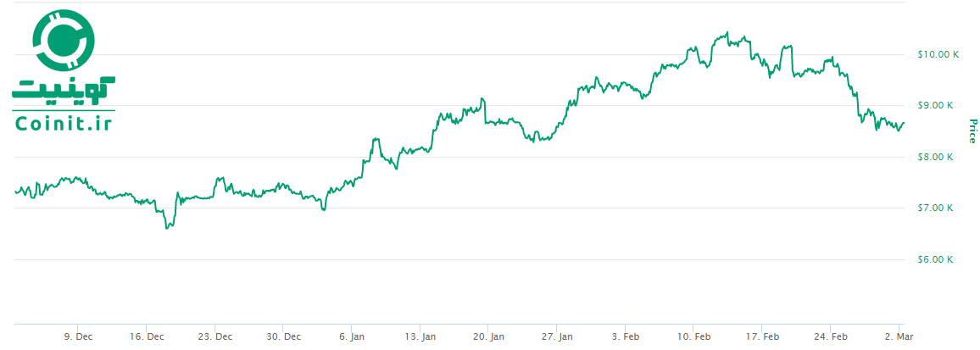The width and height of the screenshot is (980, 350).
Task: Select the $10.00 K price axis label
Action: 938,54
